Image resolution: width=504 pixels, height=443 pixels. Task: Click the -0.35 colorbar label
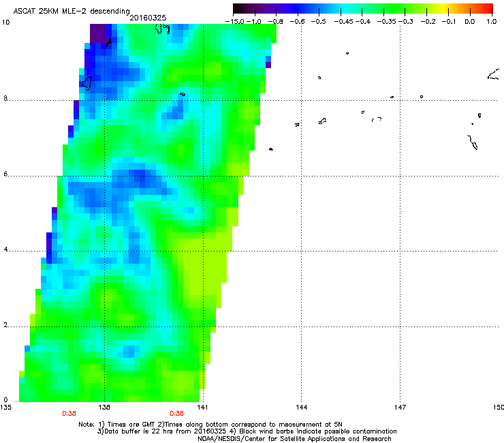(387, 22)
